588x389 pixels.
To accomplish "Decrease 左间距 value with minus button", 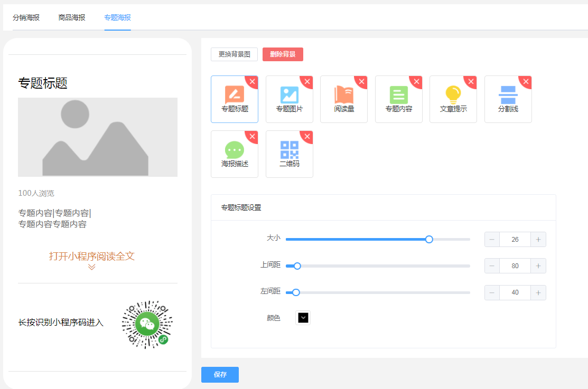I will [x=492, y=293].
